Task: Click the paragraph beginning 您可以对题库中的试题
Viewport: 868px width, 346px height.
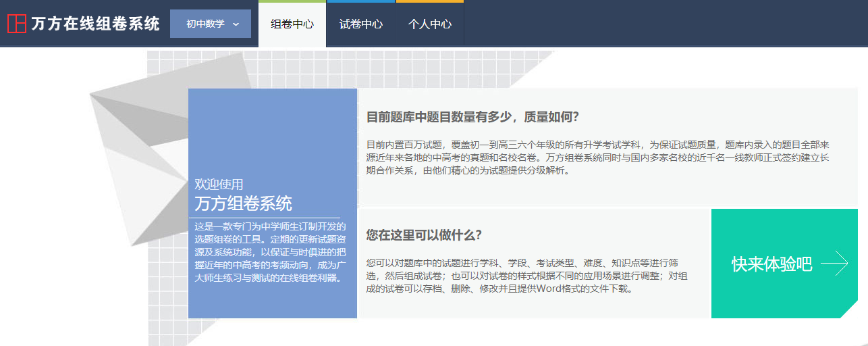Action: [526, 275]
